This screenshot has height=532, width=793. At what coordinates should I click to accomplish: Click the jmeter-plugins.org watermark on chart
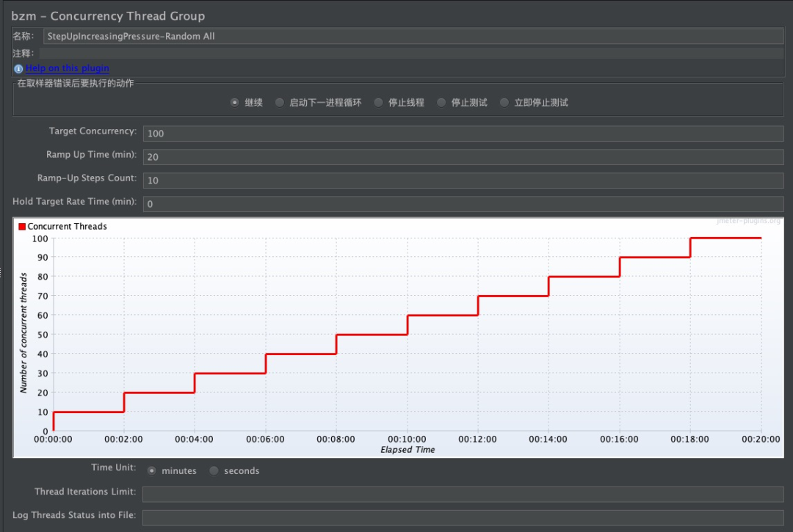[x=749, y=221]
